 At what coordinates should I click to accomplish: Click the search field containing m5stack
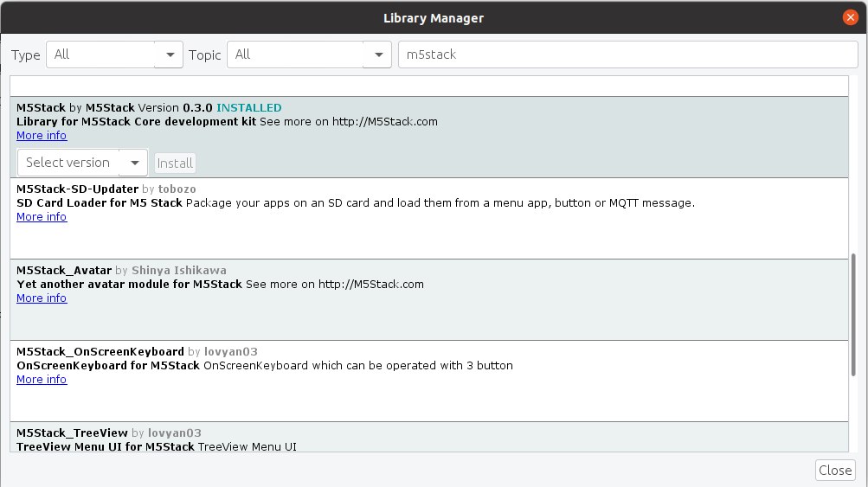[x=627, y=54]
